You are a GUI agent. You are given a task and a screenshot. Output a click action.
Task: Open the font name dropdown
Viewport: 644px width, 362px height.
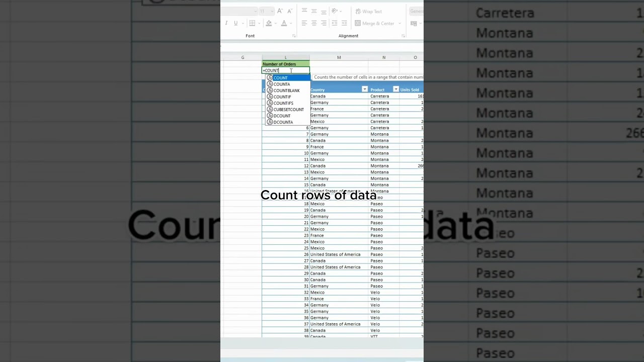(x=256, y=11)
